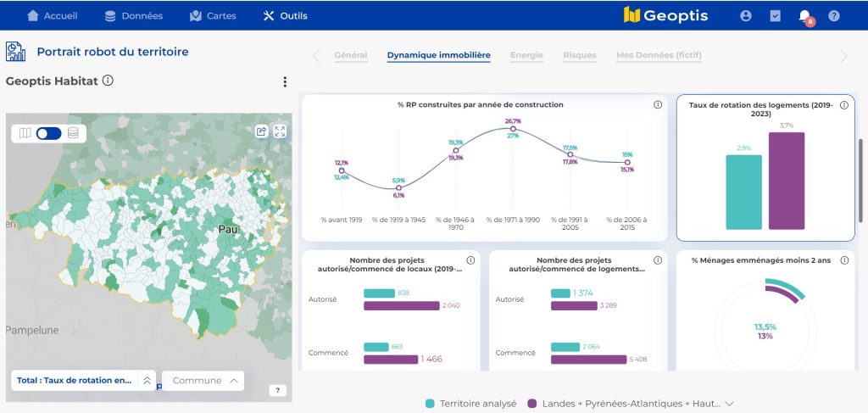Toggle the Territoire analysé legend series
868x413 pixels.
point(474,404)
